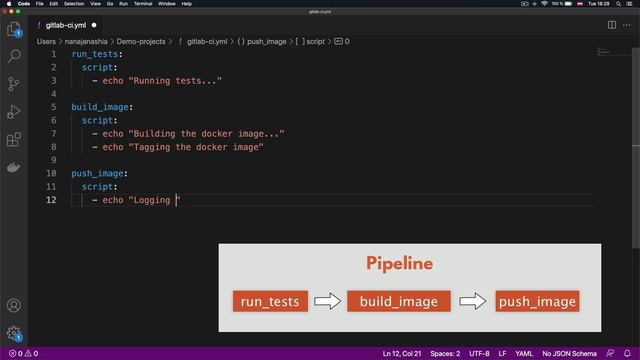Change the YAML language mode
The width and height of the screenshot is (640, 360).
pyautogui.click(x=524, y=353)
